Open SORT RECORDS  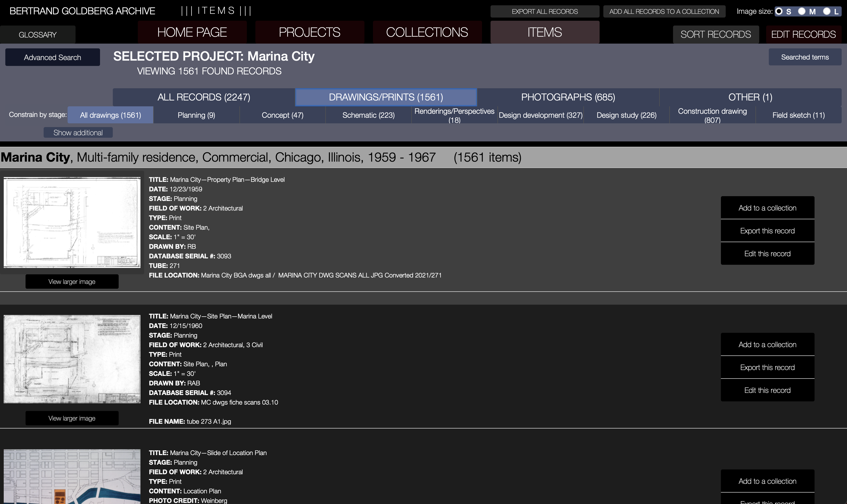(x=716, y=35)
